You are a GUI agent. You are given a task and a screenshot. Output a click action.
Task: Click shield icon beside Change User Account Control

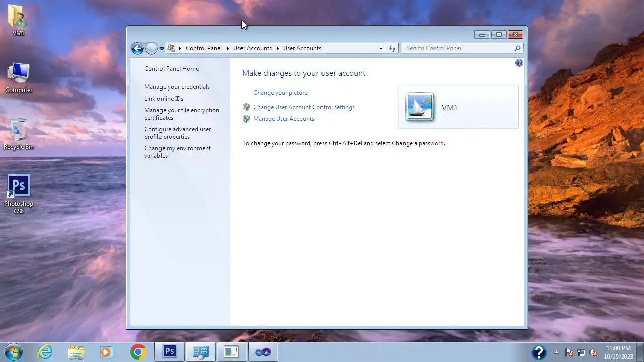click(246, 107)
